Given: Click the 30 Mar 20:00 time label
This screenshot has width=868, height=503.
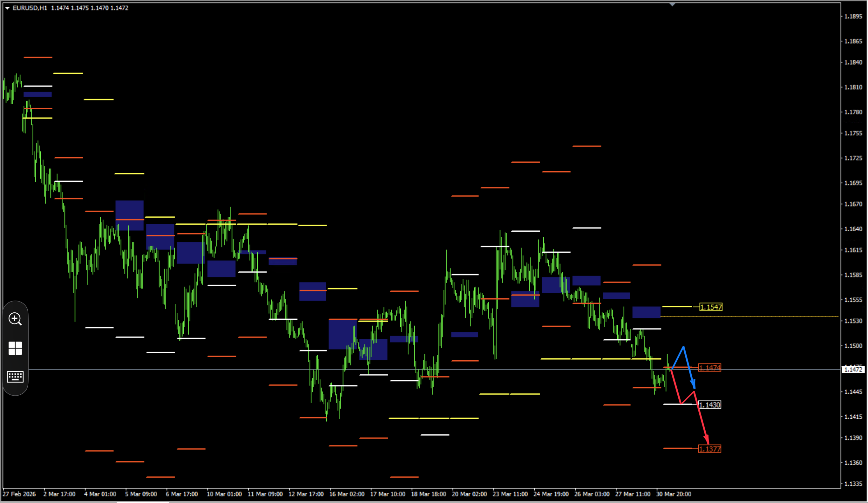Looking at the screenshot, I should [x=673, y=494].
